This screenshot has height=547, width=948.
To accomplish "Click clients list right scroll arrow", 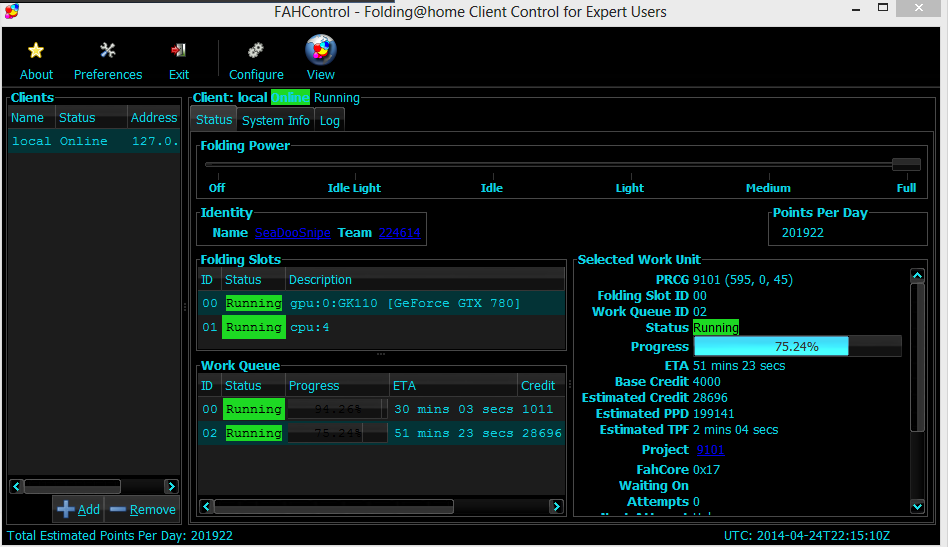I will (172, 486).
